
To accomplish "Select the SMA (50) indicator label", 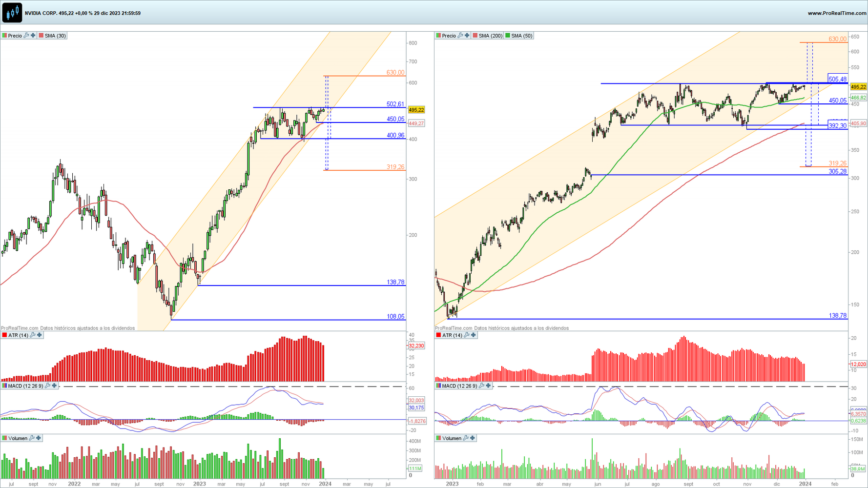I will click(x=522, y=36).
